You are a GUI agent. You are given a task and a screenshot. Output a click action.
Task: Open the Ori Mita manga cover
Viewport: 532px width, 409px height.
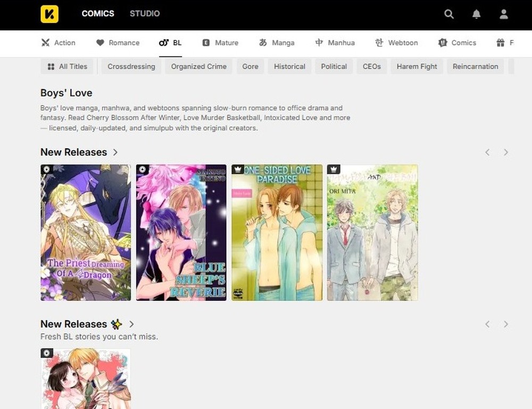point(372,233)
